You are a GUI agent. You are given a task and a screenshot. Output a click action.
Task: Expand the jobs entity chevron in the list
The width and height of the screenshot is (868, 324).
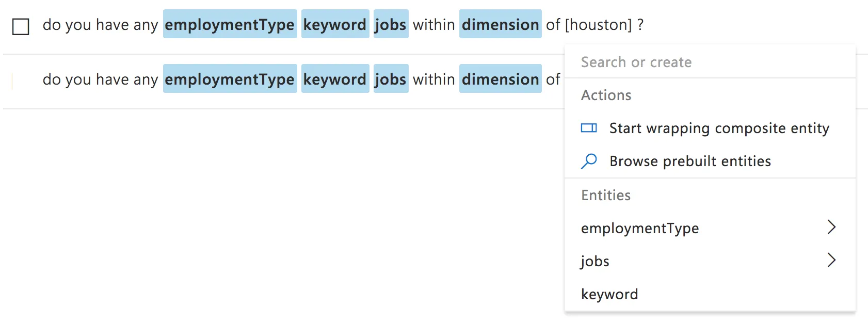coord(831,260)
